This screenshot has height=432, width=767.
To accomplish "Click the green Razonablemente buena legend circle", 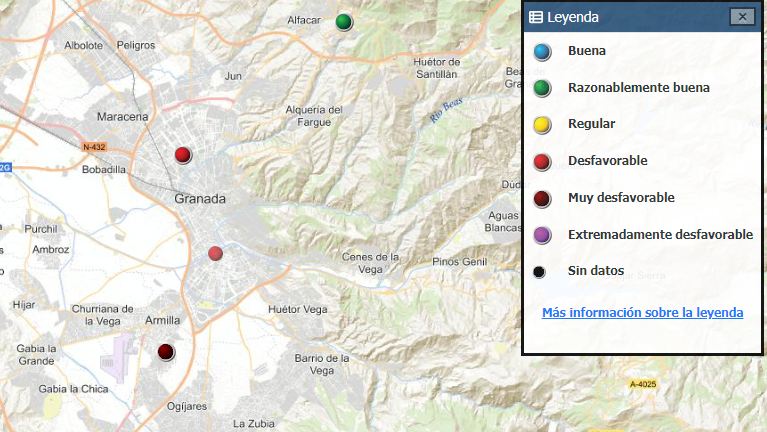I will coord(541,89).
